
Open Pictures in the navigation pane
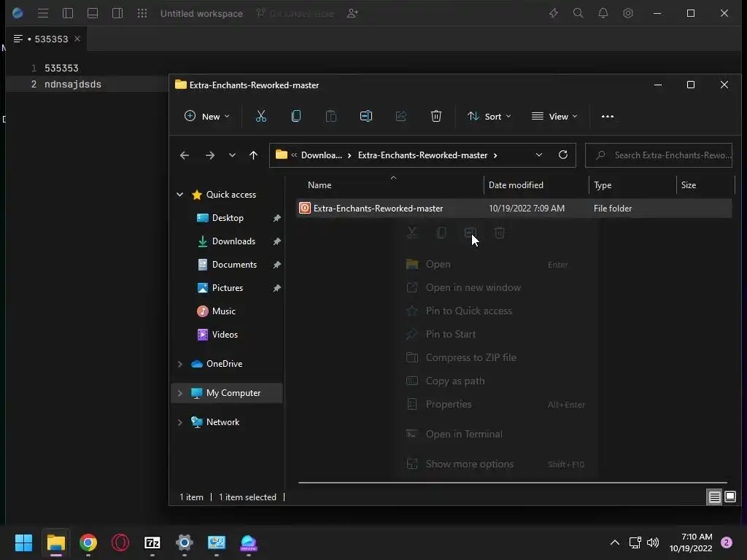click(x=228, y=287)
